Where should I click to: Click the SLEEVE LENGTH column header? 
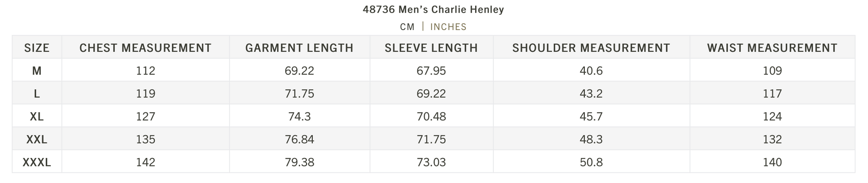[x=431, y=48]
